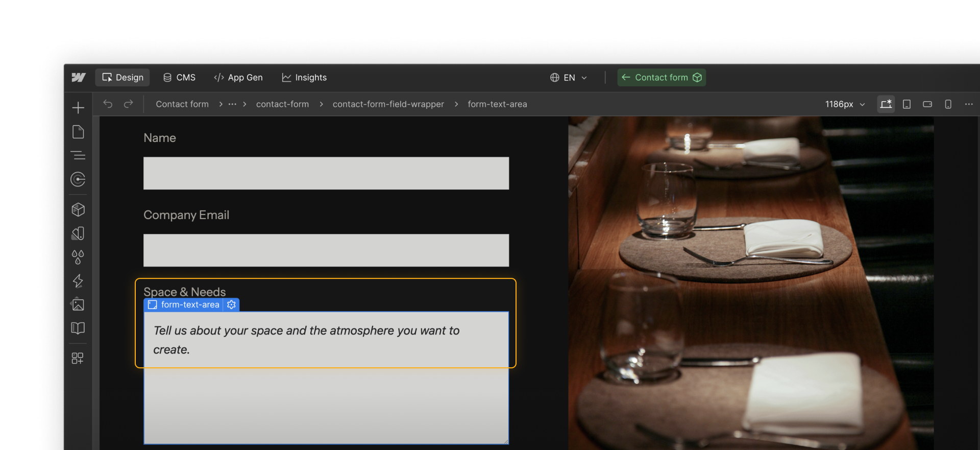Click the Company Email input field
This screenshot has height=450, width=980.
pyautogui.click(x=326, y=250)
